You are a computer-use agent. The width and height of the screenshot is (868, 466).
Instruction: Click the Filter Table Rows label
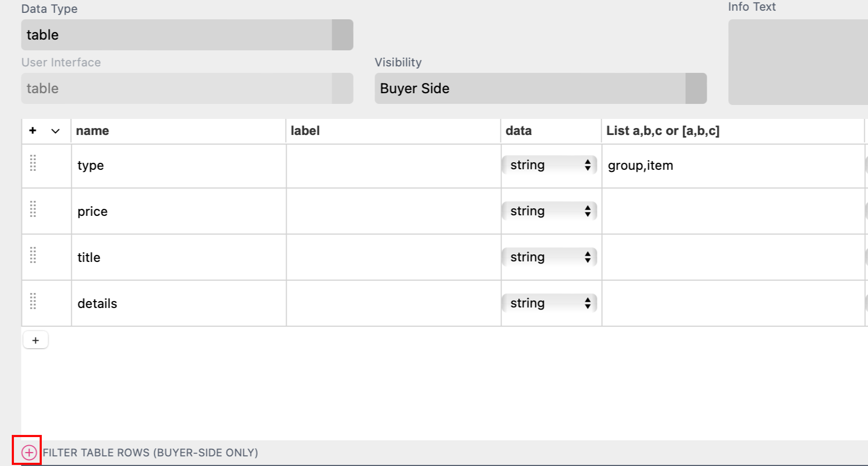(x=151, y=453)
